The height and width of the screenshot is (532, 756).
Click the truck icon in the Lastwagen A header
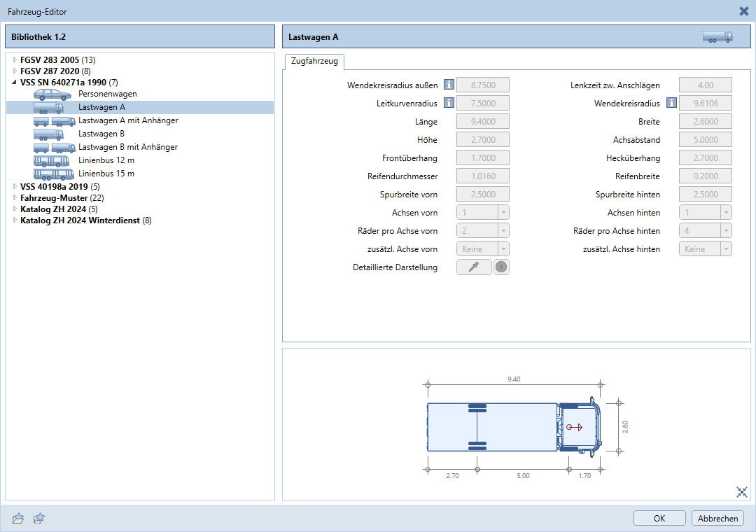pyautogui.click(x=717, y=37)
